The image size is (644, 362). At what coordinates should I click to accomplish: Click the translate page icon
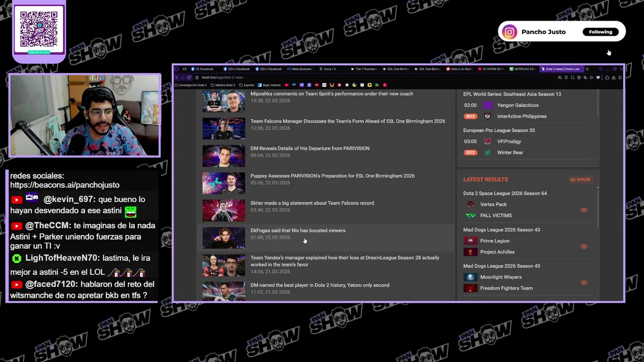(x=585, y=77)
